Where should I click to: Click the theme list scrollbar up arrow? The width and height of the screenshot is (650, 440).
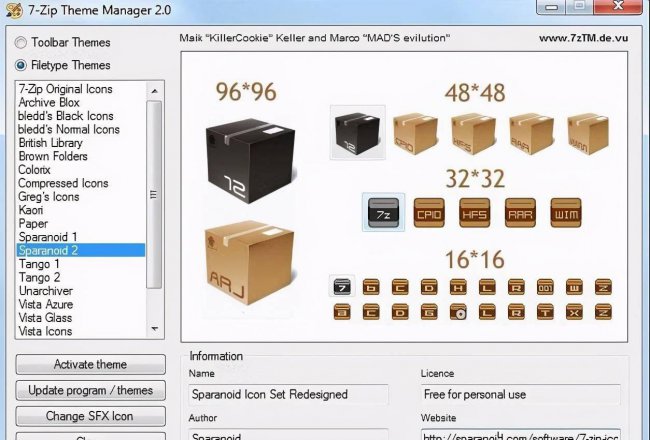point(155,90)
